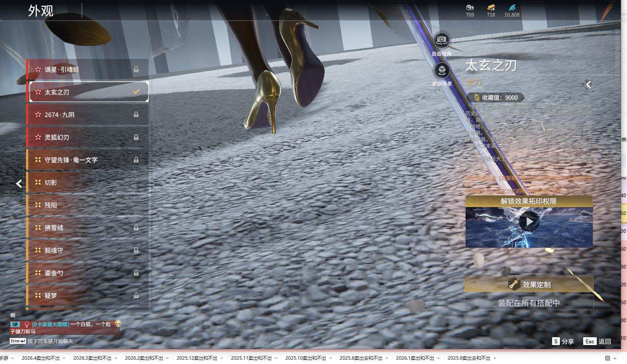Click the gold bar currency icon showing 718
The image size is (627, 364).
(491, 7)
